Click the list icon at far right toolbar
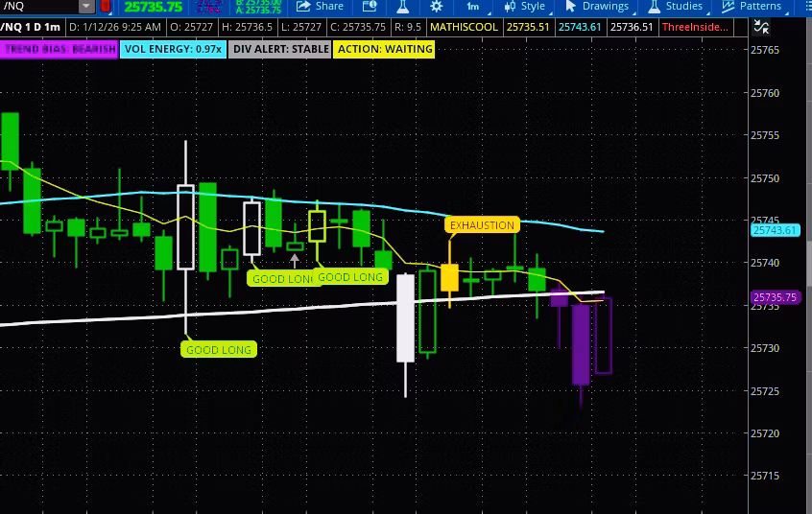 [802, 7]
